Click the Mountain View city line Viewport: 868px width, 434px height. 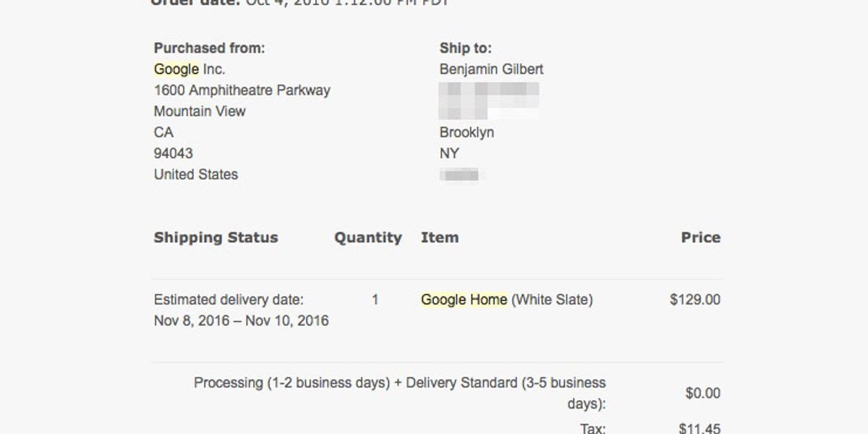(x=200, y=111)
